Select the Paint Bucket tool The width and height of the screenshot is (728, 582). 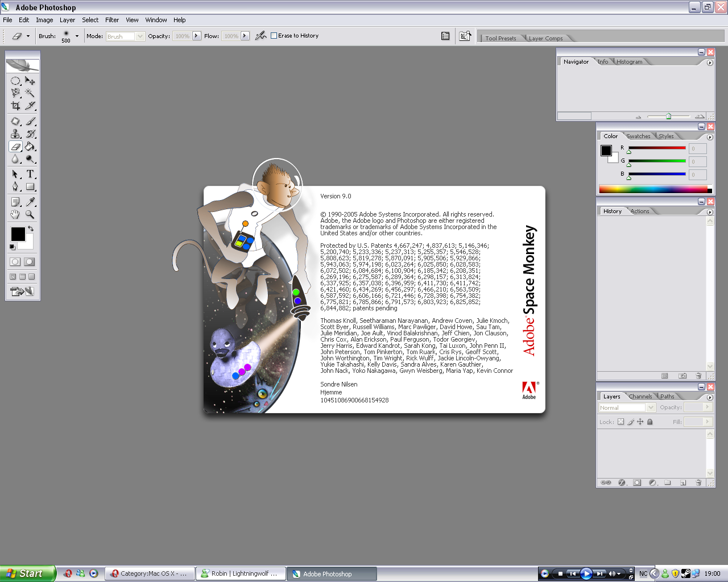click(30, 147)
